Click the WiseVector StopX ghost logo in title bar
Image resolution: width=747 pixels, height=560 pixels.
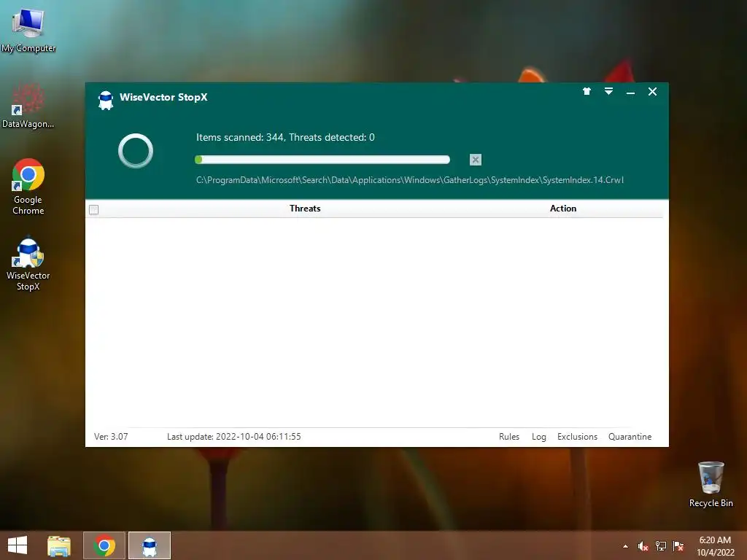pos(105,100)
